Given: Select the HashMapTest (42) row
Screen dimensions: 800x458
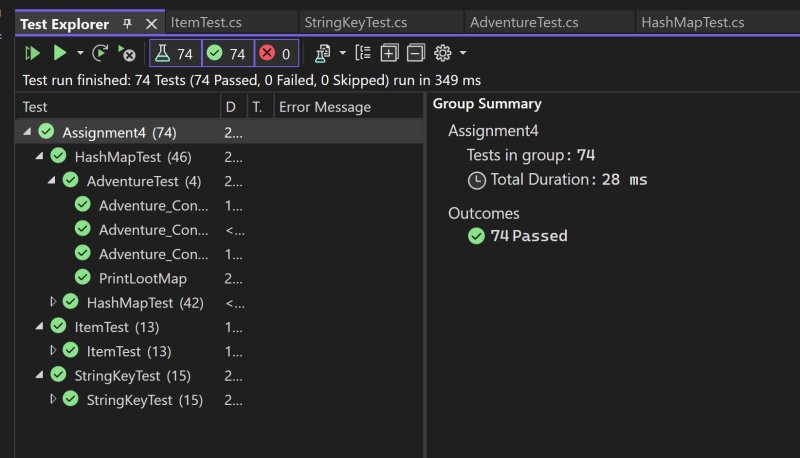Looking at the screenshot, I should 219,302.
